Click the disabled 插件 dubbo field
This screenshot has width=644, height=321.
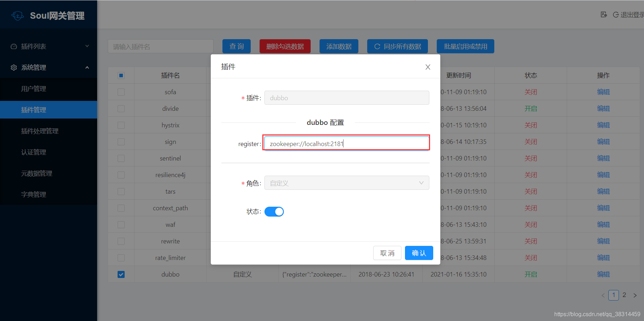[347, 98]
